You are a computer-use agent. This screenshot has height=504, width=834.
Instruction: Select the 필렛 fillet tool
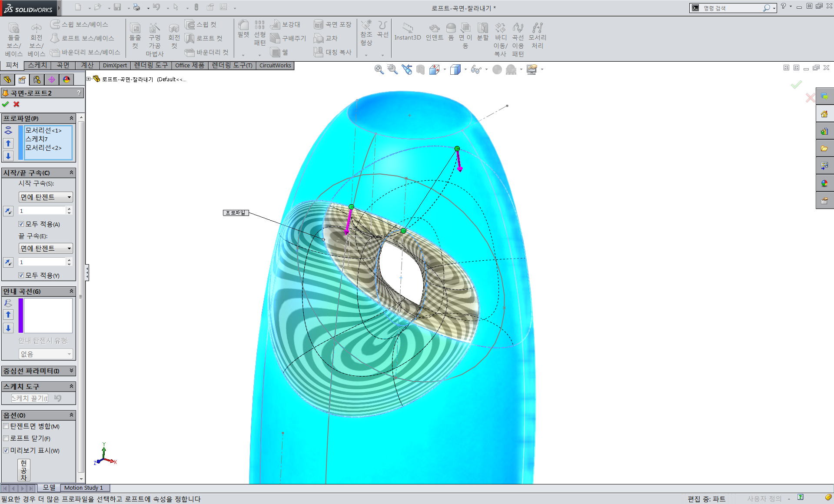pos(243,29)
